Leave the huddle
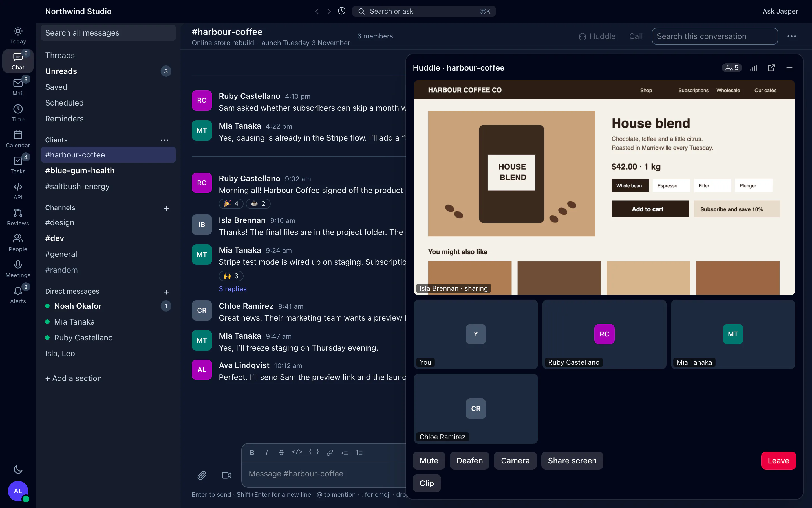The height and width of the screenshot is (508, 812). (778, 461)
